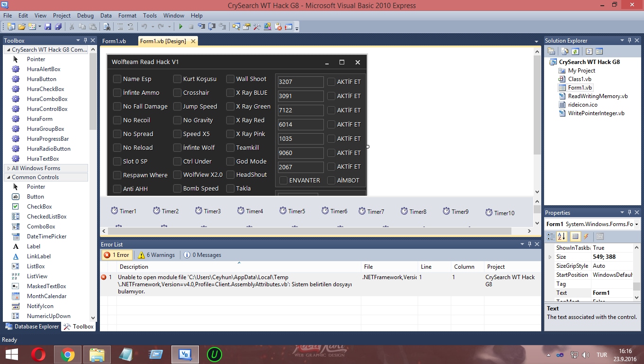Check the ENVANTER checkbox
Image resolution: width=644 pixels, height=364 pixels.
tap(283, 180)
